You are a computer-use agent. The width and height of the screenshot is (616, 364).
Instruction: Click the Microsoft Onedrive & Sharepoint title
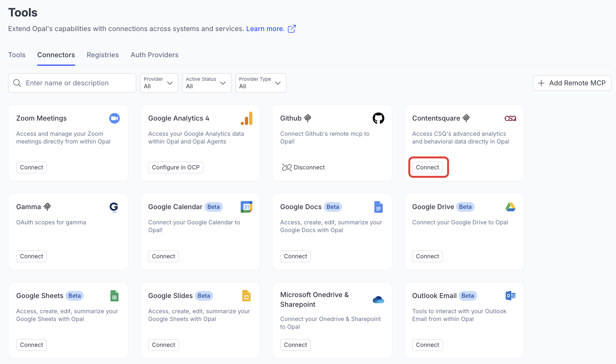click(314, 300)
